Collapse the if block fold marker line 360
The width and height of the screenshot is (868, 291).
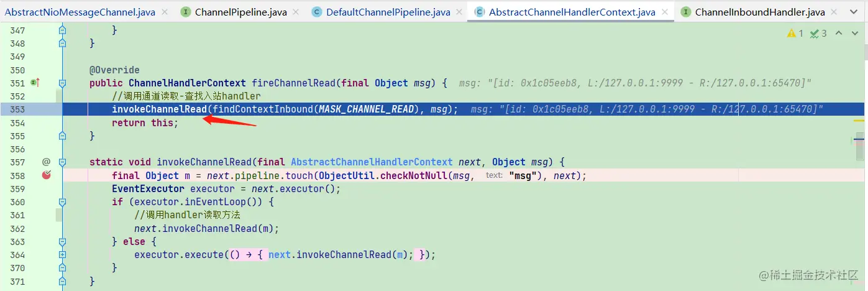click(x=62, y=202)
